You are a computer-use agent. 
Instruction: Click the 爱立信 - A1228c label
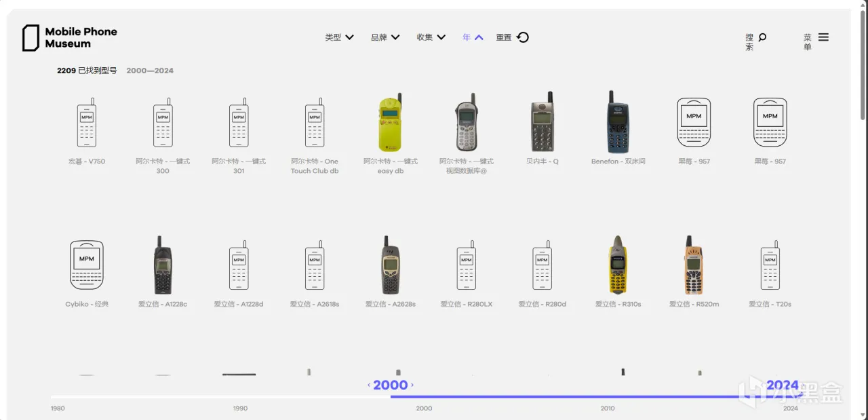(163, 304)
